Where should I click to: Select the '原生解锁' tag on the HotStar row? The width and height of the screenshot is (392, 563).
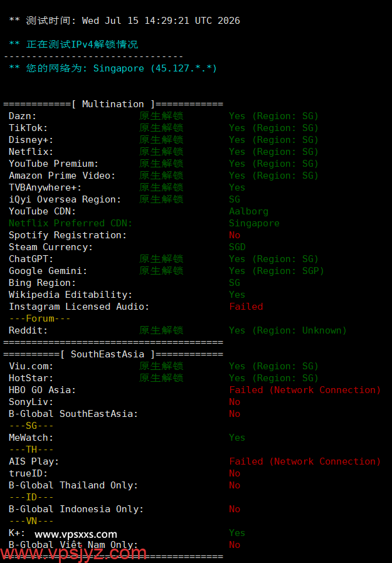161,378
